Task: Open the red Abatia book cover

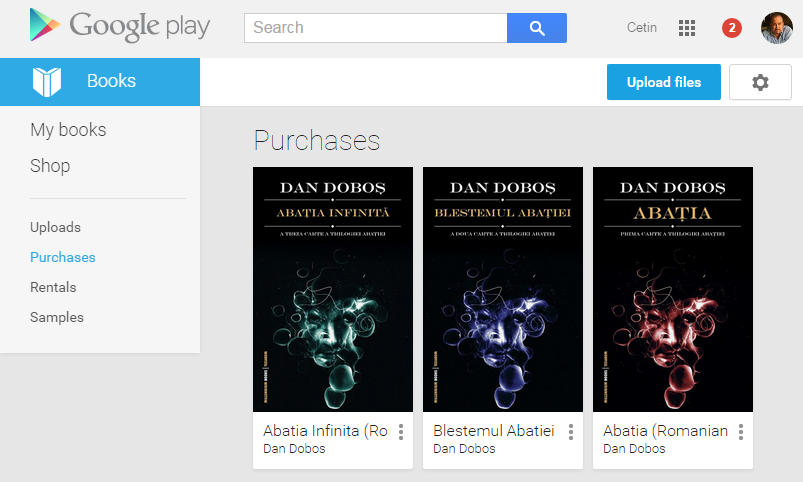Action: [673, 289]
